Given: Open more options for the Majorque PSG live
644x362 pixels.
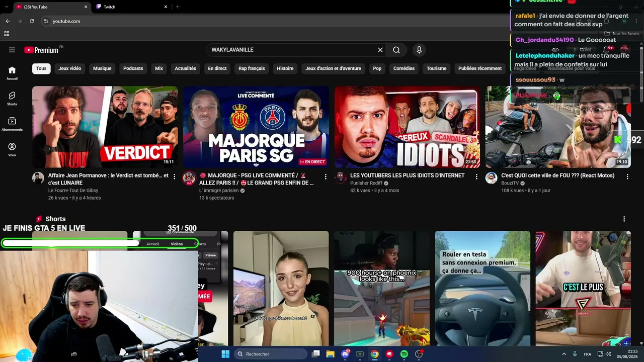Looking at the screenshot, I should [x=326, y=176].
